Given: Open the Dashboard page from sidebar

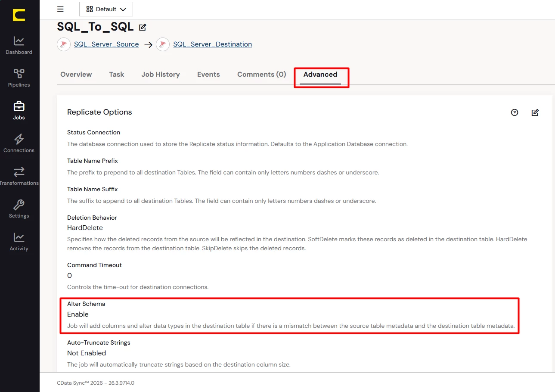Looking at the screenshot, I should point(19,46).
